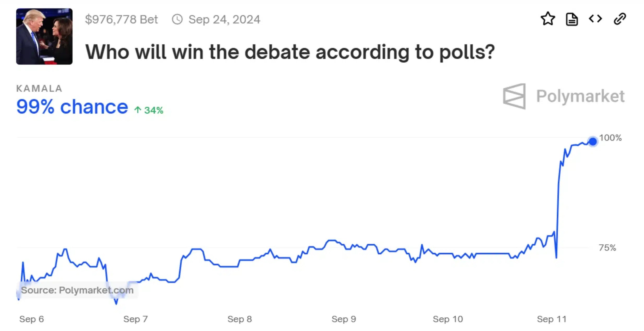Select the Sep 9 axis label
The image size is (644, 331).
[344, 319]
